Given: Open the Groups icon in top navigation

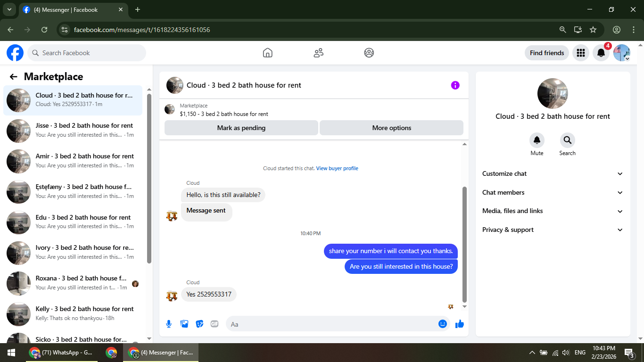Looking at the screenshot, I should (369, 53).
